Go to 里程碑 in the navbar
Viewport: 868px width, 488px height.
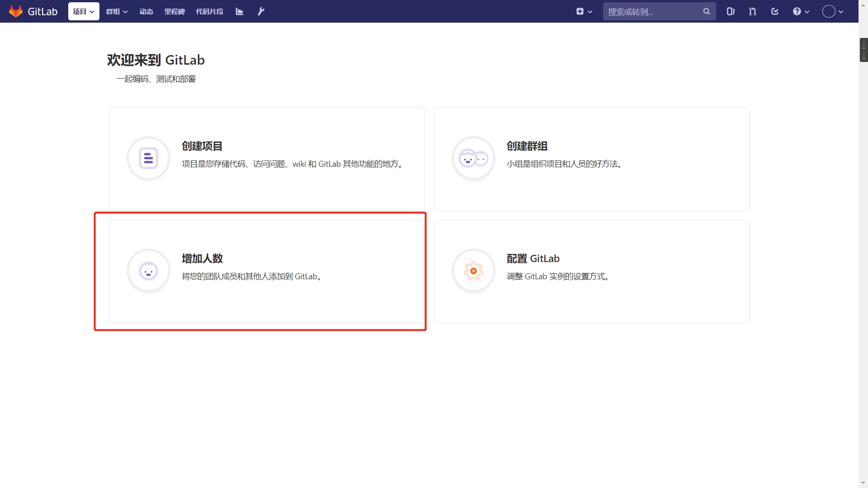click(x=175, y=12)
